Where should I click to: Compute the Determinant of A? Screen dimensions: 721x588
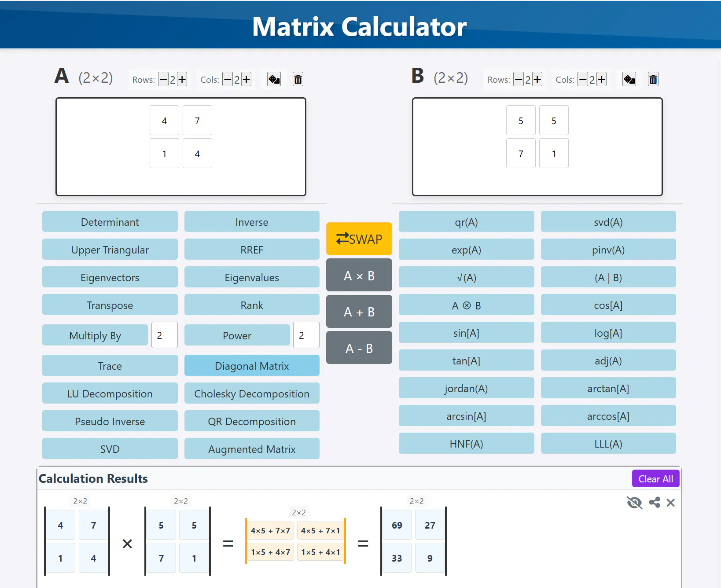110,222
